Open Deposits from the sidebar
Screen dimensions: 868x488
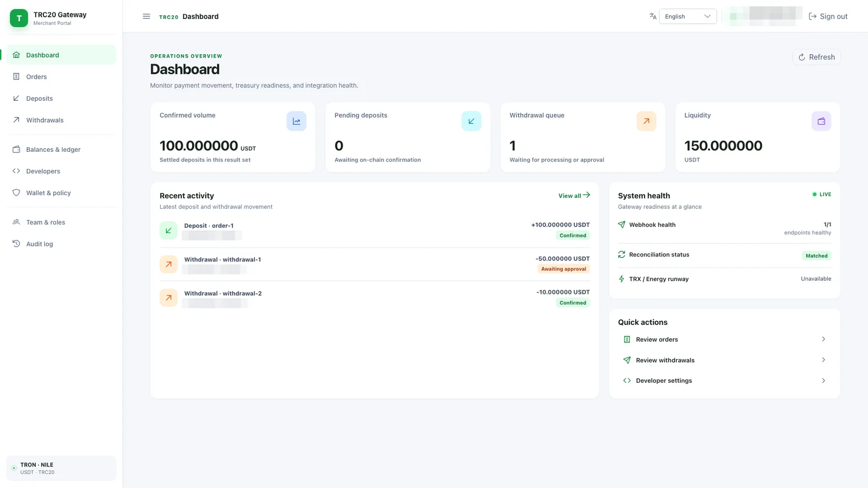click(61, 98)
